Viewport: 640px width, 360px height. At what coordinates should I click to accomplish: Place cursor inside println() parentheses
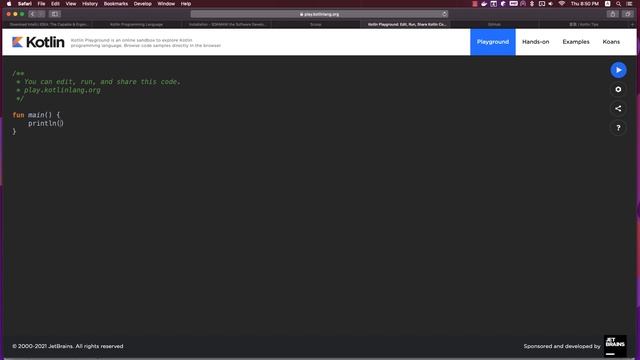click(x=61, y=123)
